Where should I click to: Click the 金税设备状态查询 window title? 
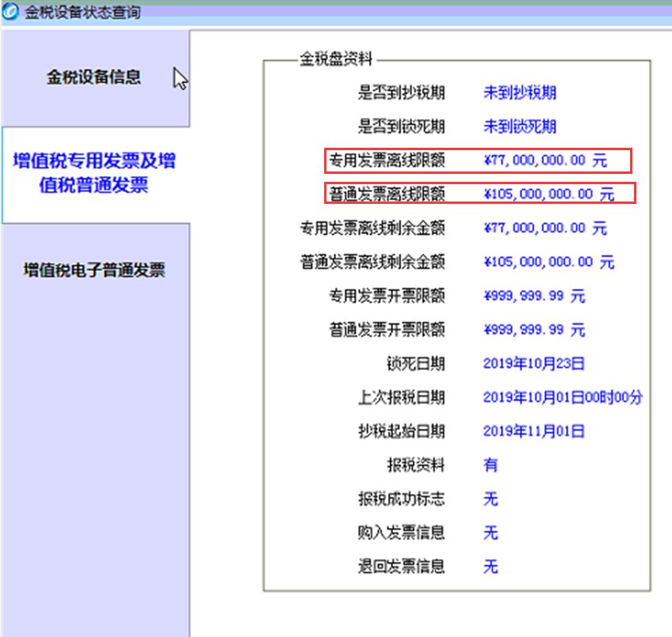[x=82, y=12]
